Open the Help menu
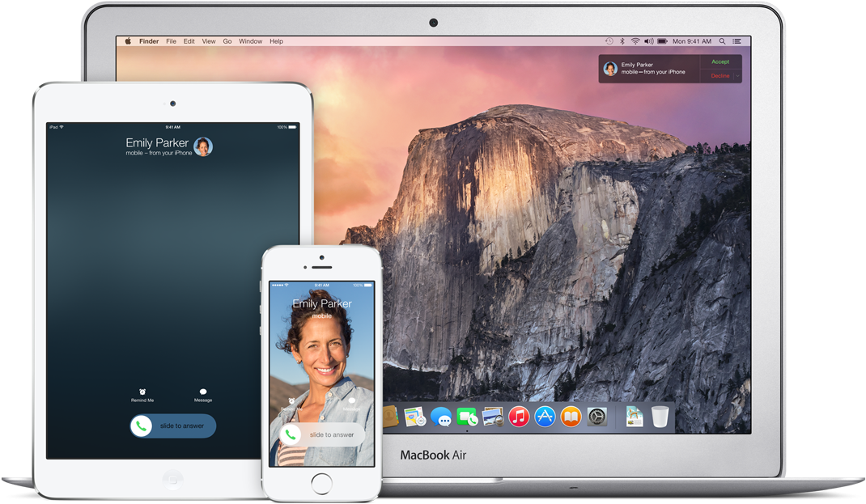866x504 pixels. click(x=276, y=41)
